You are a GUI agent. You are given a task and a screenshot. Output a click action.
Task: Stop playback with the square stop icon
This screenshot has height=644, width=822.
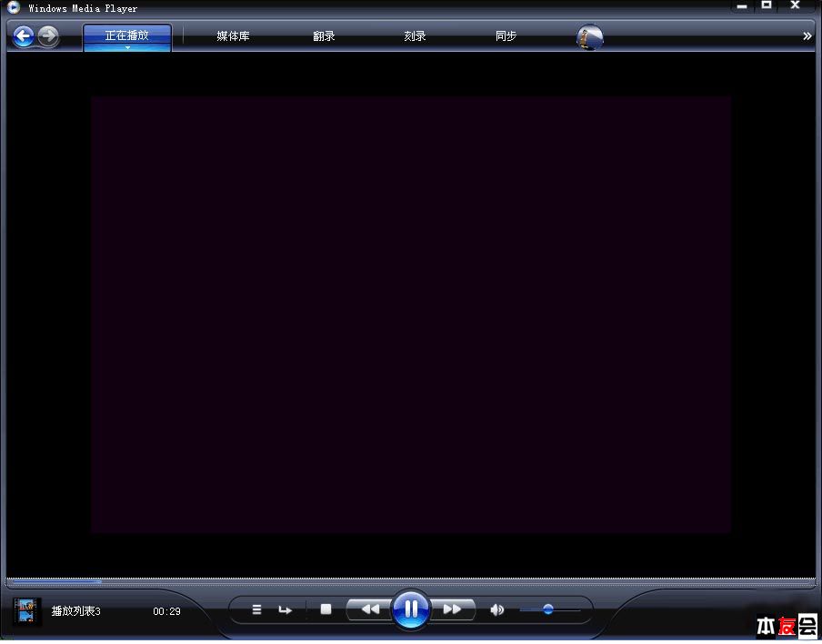pyautogui.click(x=325, y=609)
